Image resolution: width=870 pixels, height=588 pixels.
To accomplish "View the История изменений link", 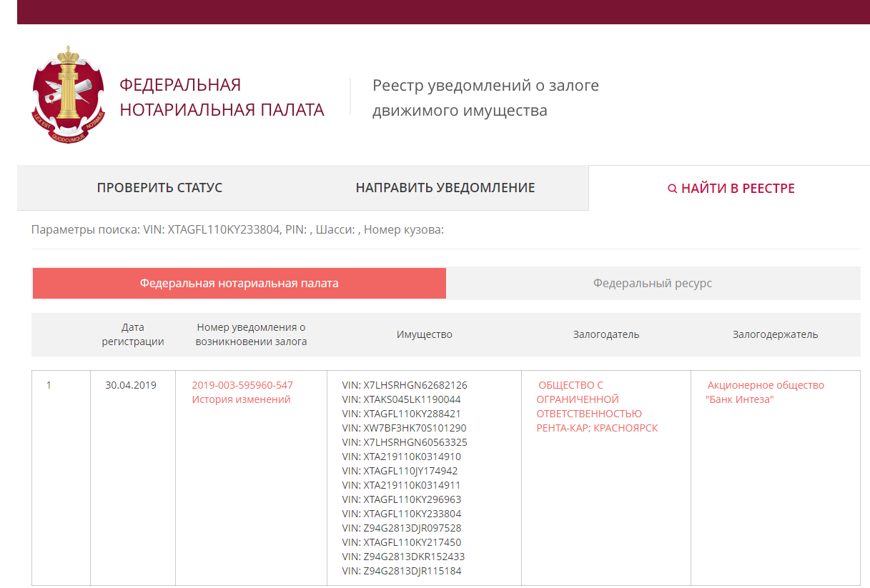I will tap(241, 399).
